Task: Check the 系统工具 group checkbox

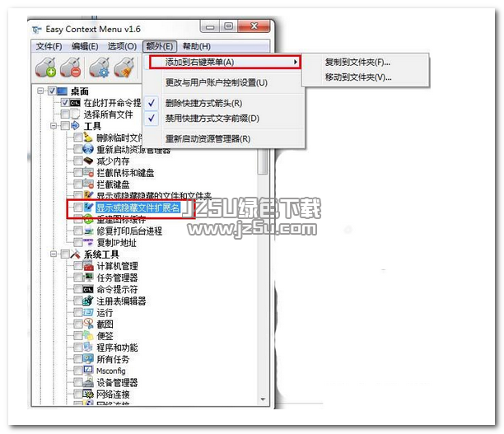Action: [x=65, y=254]
